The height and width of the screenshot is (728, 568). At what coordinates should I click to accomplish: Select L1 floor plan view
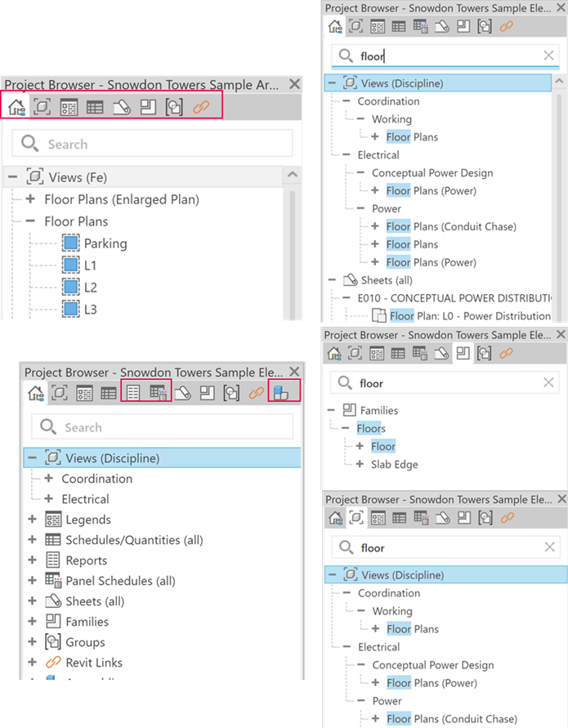click(x=79, y=265)
